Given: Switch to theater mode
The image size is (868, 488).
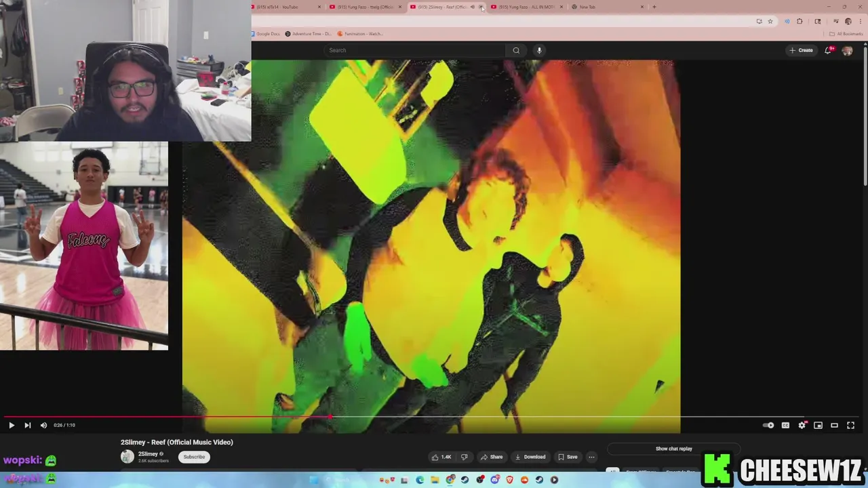Looking at the screenshot, I should click(x=834, y=425).
